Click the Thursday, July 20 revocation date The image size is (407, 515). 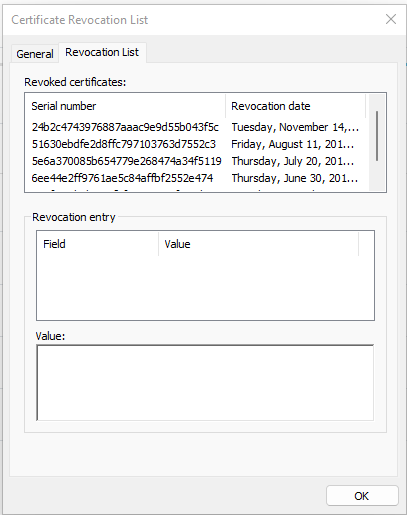[x=292, y=161]
